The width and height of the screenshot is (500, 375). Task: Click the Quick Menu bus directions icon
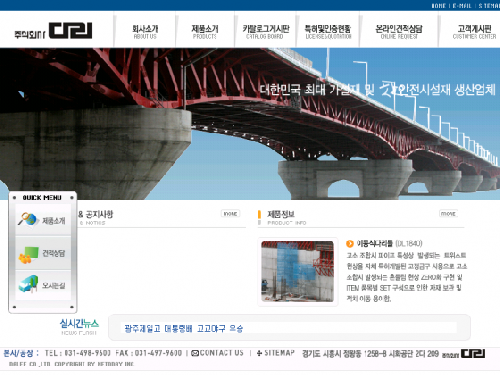[x=28, y=284]
